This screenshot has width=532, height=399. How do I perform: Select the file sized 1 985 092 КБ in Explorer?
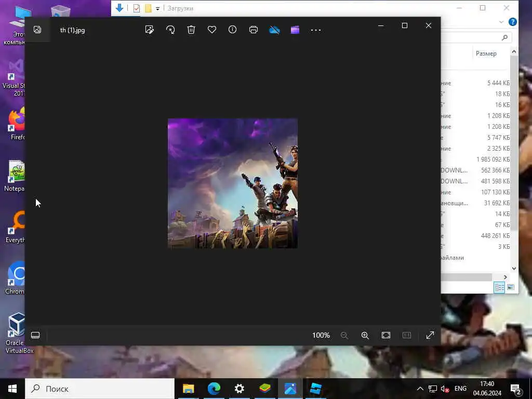pos(475,159)
